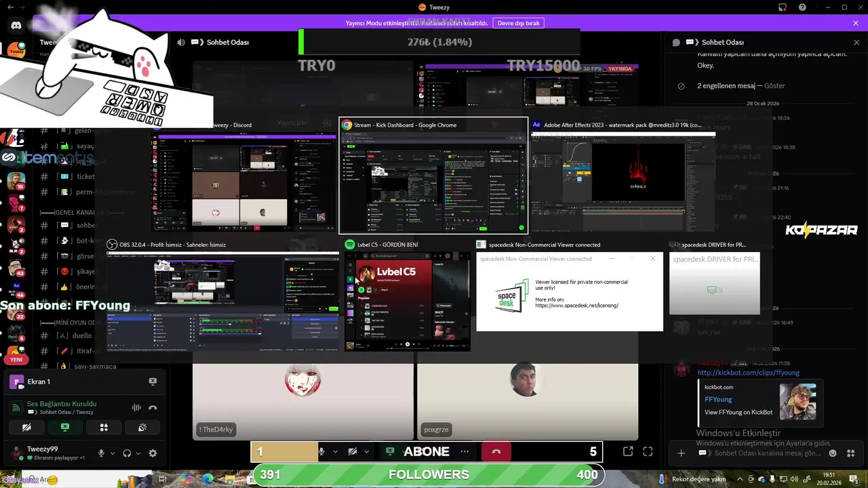
Task: Open ticket channel in channel list
Action: coord(85,176)
